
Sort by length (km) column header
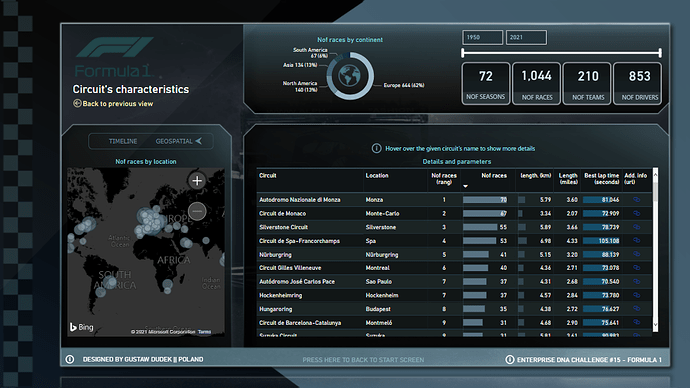coord(536,176)
